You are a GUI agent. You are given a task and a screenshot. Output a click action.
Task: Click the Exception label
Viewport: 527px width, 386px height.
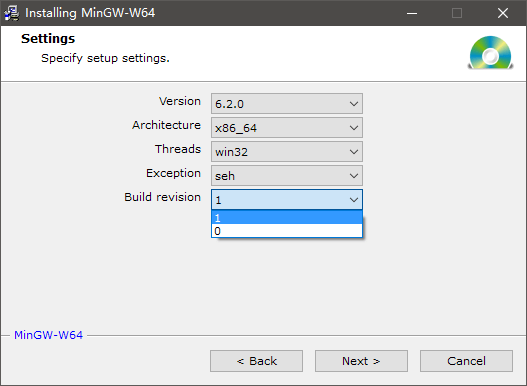(x=173, y=173)
